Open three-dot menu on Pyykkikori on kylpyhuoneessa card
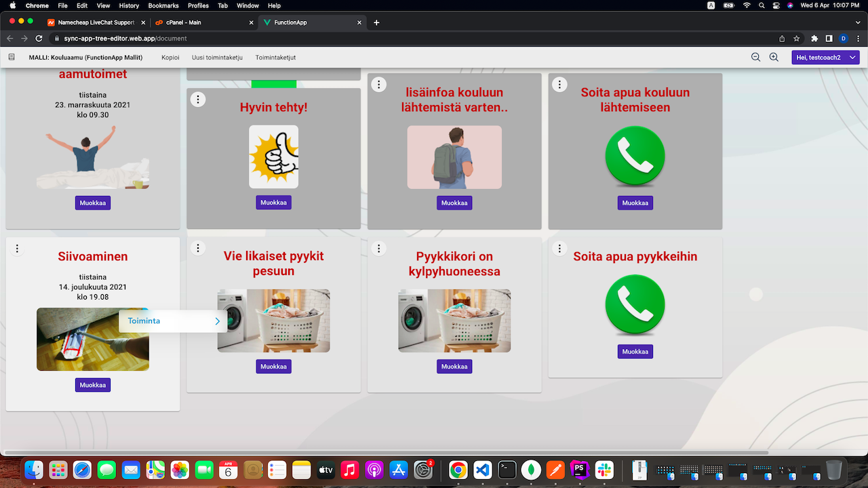 378,249
